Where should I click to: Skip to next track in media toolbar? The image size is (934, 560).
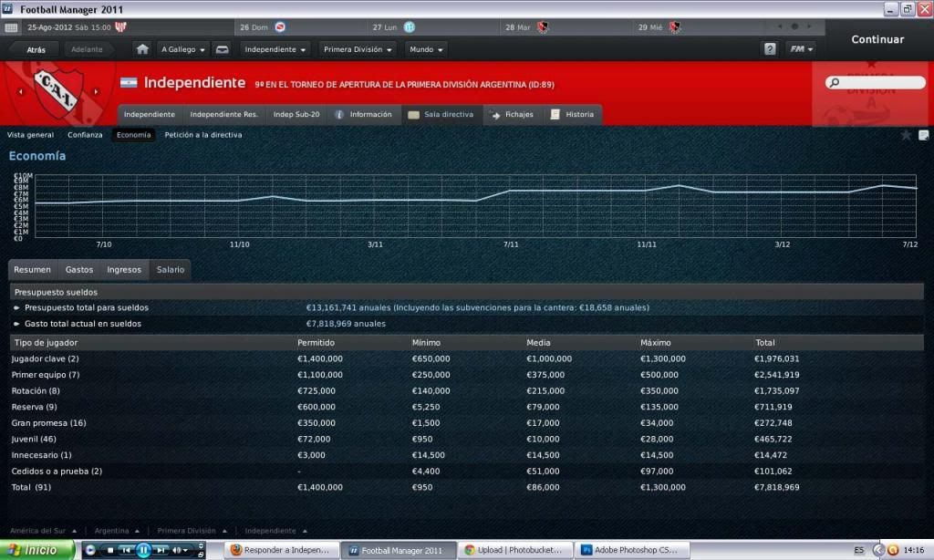[161, 550]
